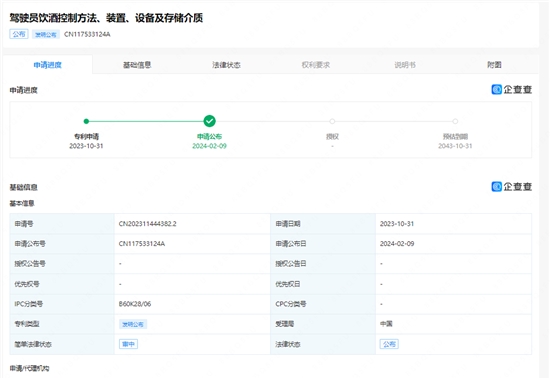This screenshot has height=378, width=550.
Task: Click the 企查查 logo in 基础信息 section
Action: point(511,187)
